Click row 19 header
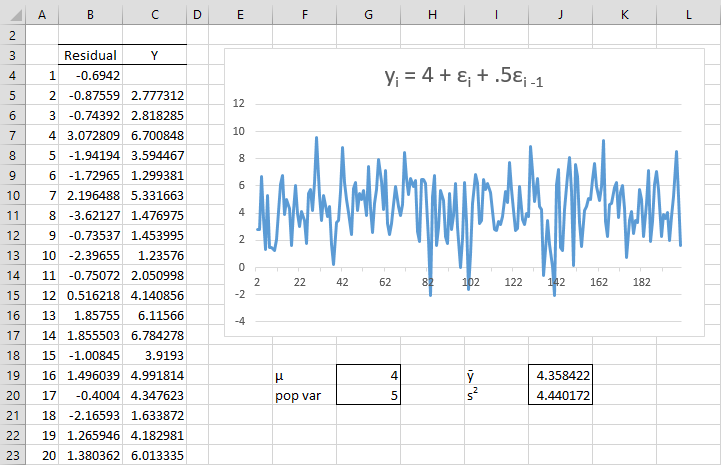 tap(12, 376)
